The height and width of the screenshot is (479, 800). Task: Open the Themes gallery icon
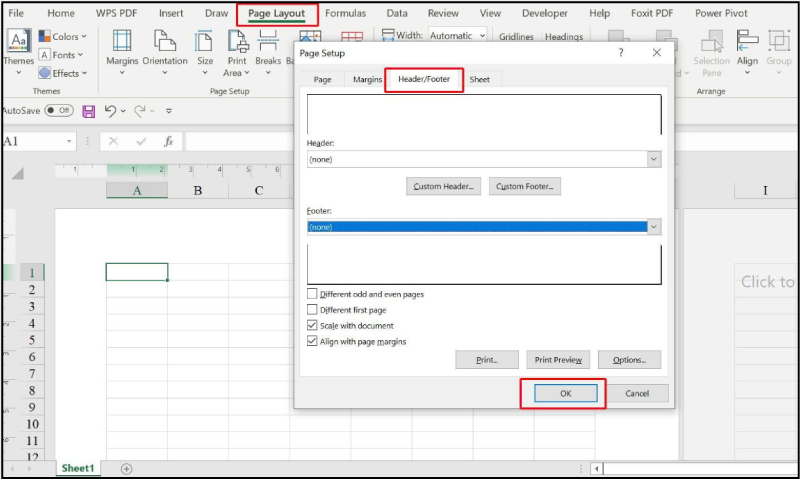tap(18, 42)
